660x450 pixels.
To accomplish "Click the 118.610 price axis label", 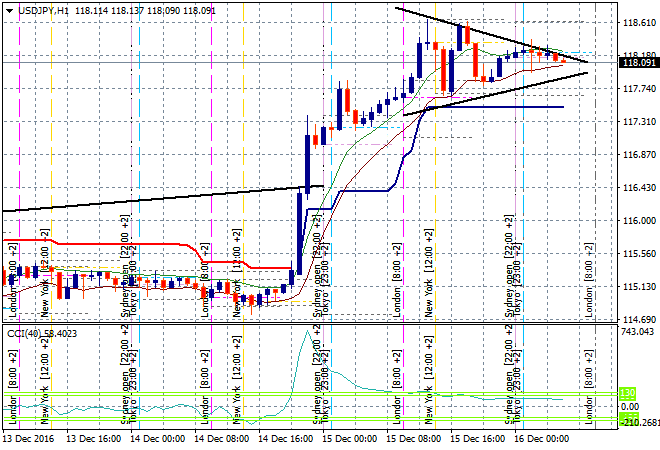I will (x=639, y=22).
